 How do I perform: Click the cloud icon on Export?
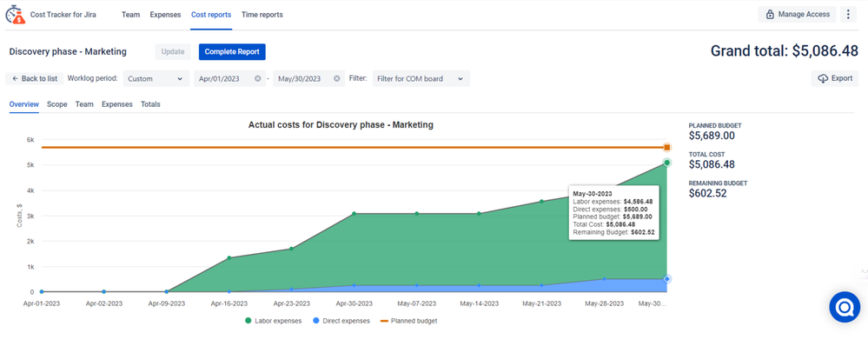click(823, 78)
